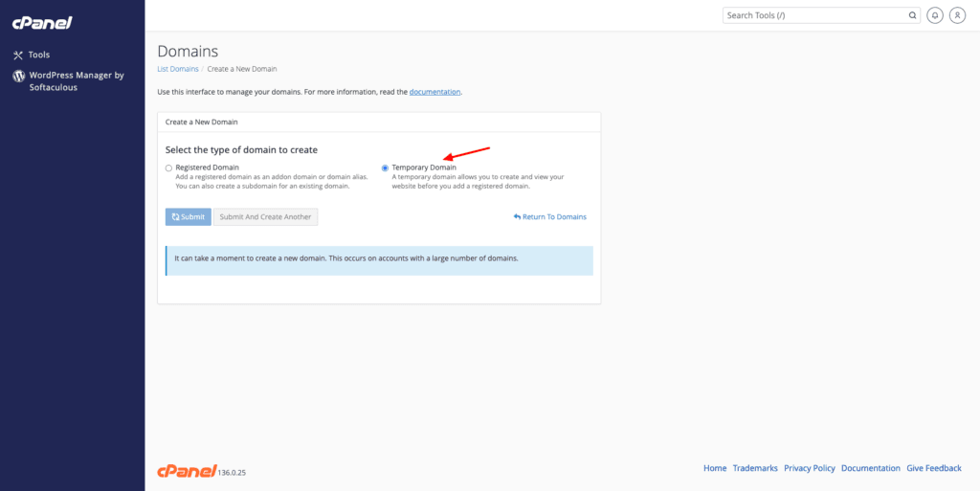The image size is (980, 491).
Task: Focus the Search Tools input field
Action: click(814, 15)
